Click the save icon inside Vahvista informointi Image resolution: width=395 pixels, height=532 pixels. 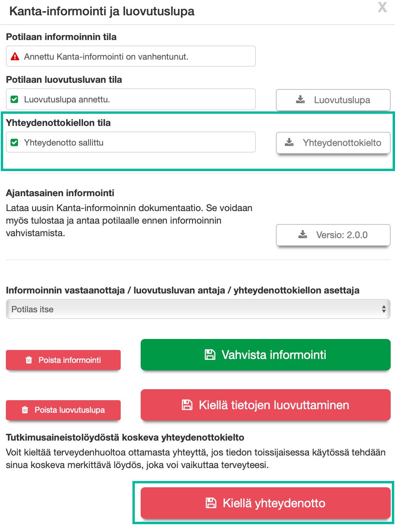pyautogui.click(x=210, y=355)
